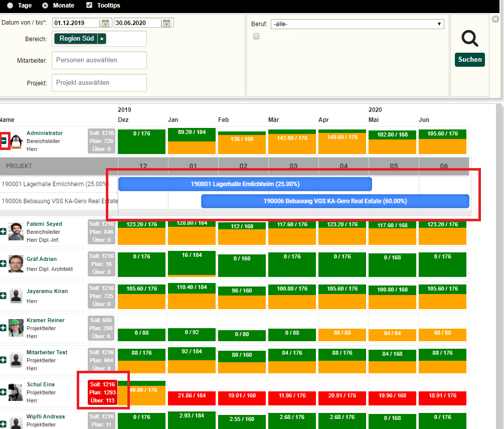This screenshot has height=429, width=504.
Task: Open the end date calendar picker
Action: [x=167, y=23]
